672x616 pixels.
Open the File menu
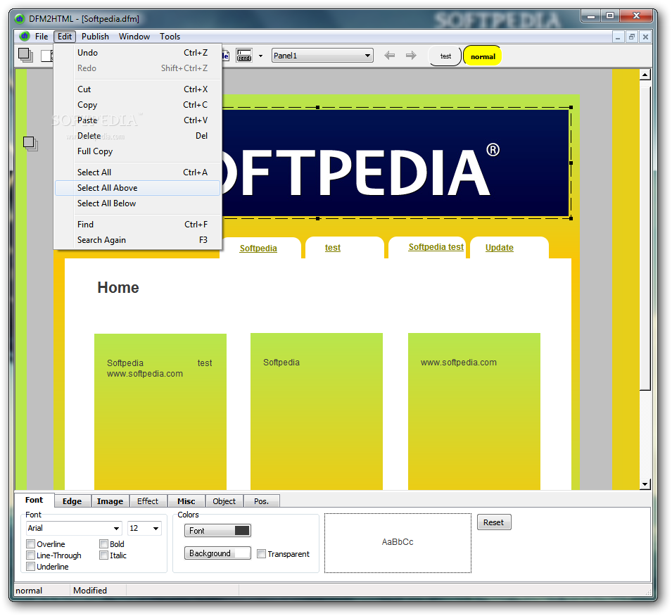pos(42,37)
